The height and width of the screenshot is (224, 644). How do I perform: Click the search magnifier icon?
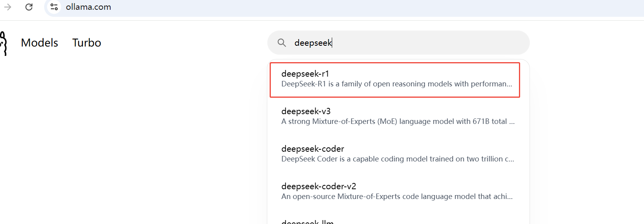[x=282, y=43]
